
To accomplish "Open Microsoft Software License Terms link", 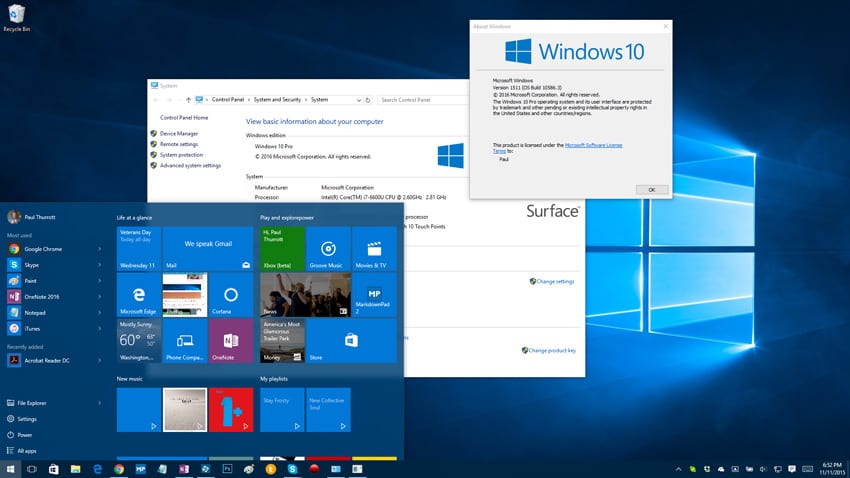I will click(x=594, y=145).
